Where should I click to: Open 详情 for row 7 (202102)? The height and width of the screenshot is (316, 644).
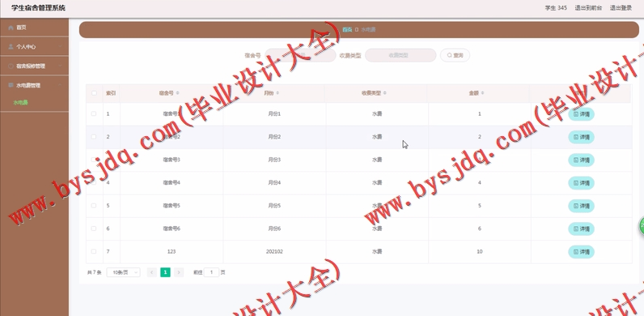581,252
